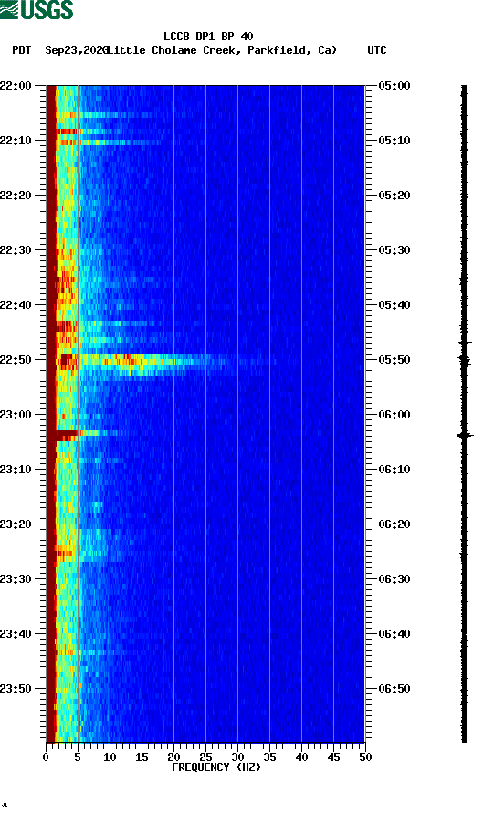The image size is (504, 815).
Task: Click the 'PDT' timezone label
Action: 22,50
